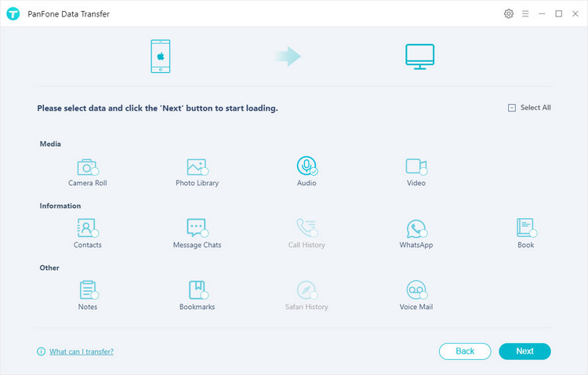This screenshot has height=375, width=588.
Task: Select the WhatsApp icon
Action: [x=416, y=228]
